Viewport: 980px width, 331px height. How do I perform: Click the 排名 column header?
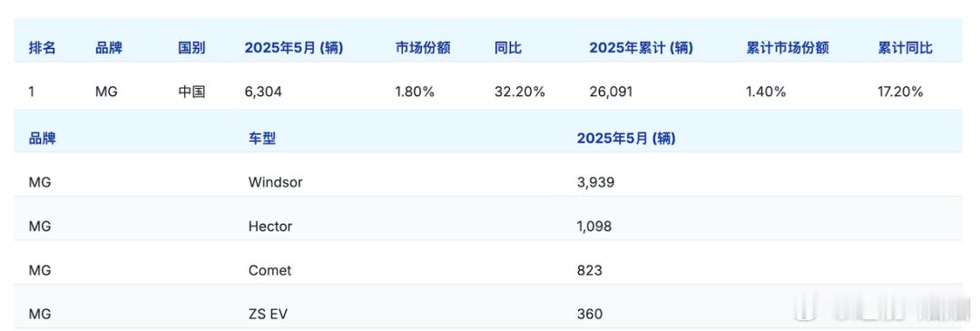42,48
